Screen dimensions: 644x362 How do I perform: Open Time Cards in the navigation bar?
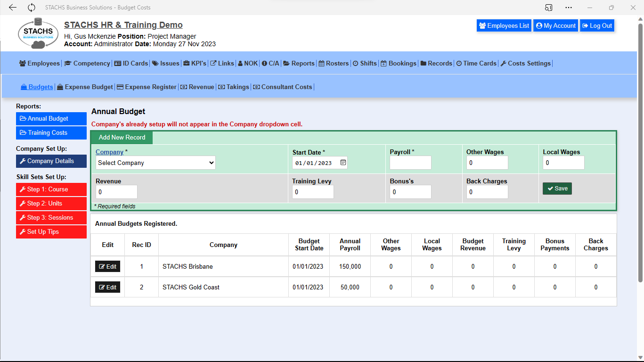pos(476,63)
